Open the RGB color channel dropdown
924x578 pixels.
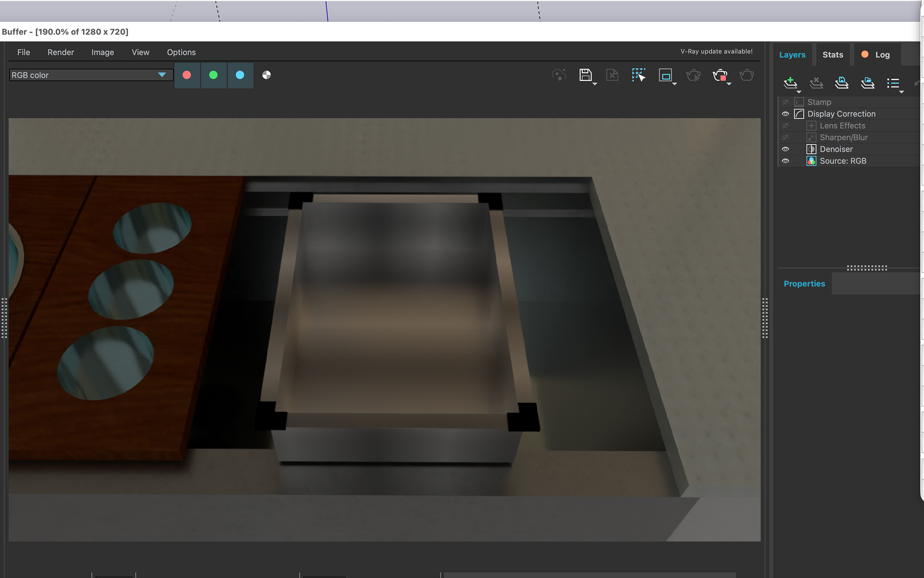coord(91,75)
